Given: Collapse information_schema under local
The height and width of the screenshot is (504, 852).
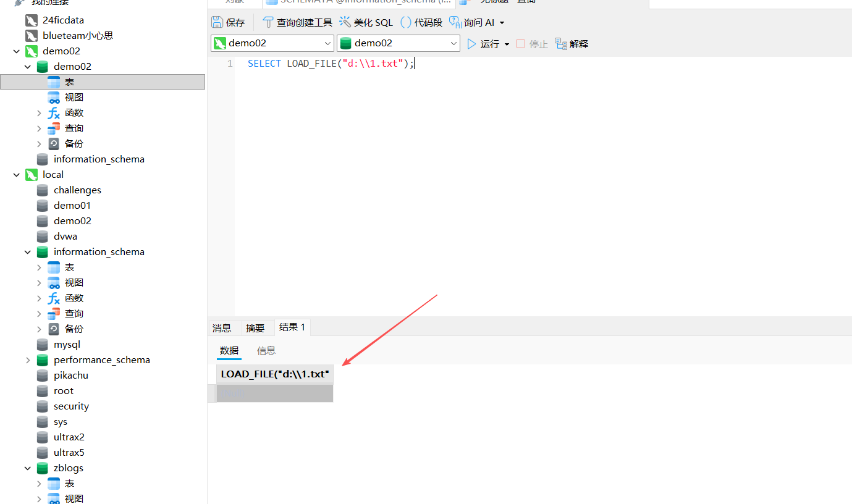Looking at the screenshot, I should click(28, 252).
